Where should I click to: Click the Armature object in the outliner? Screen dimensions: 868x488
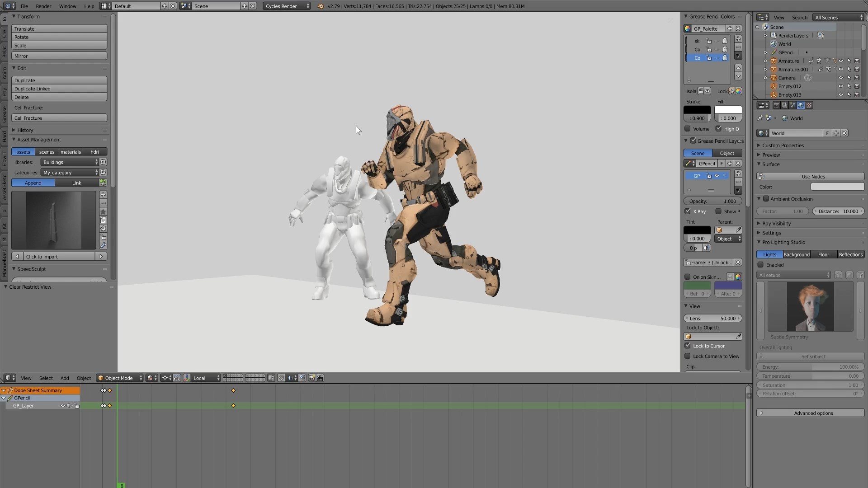788,61
